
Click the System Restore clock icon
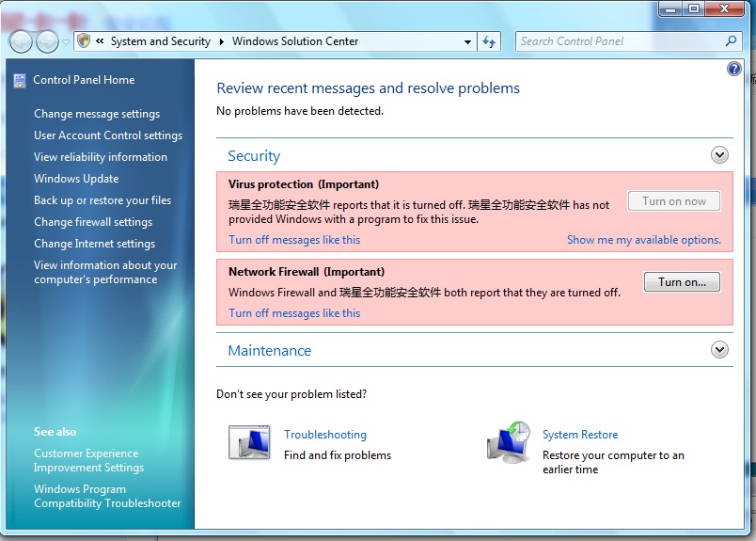[x=508, y=442]
